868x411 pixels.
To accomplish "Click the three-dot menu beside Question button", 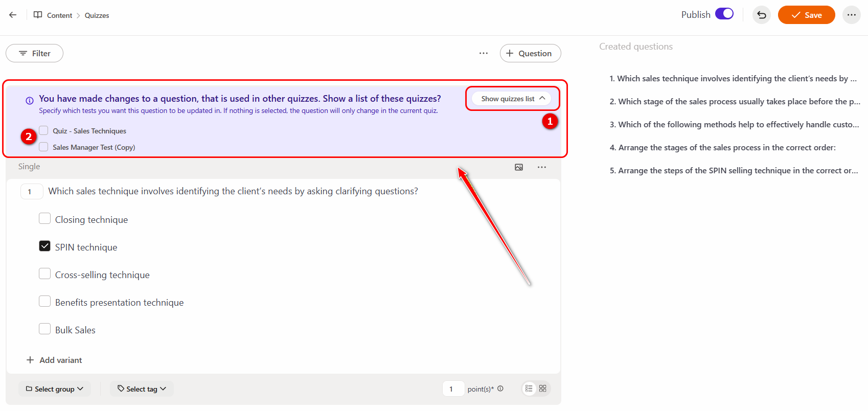I will point(483,53).
